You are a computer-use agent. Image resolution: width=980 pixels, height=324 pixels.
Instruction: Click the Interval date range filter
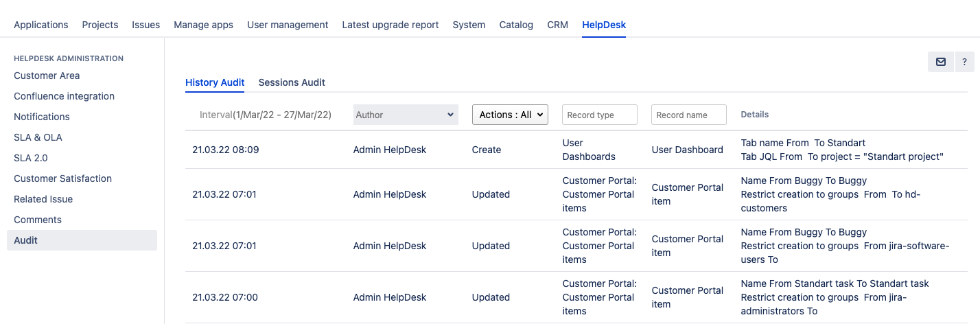coord(265,115)
